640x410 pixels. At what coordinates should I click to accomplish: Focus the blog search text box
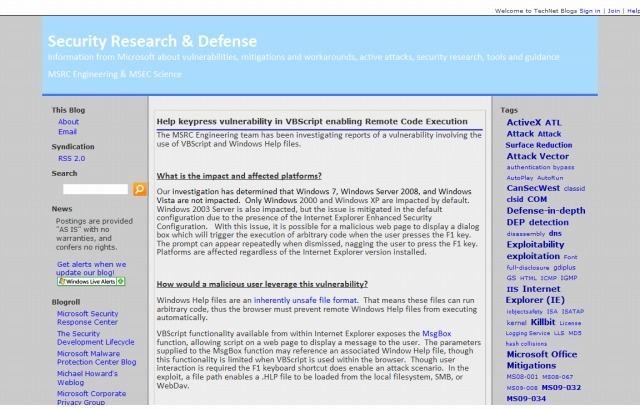click(96, 189)
